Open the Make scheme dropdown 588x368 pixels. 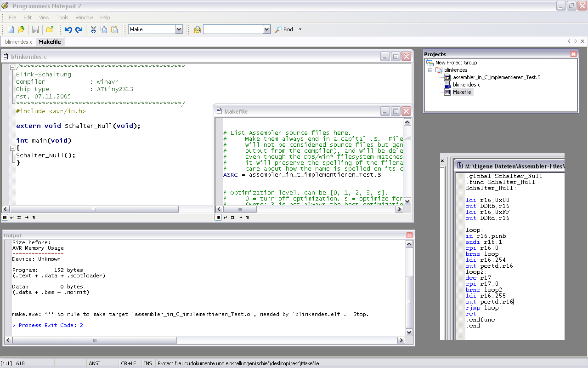[x=179, y=29]
